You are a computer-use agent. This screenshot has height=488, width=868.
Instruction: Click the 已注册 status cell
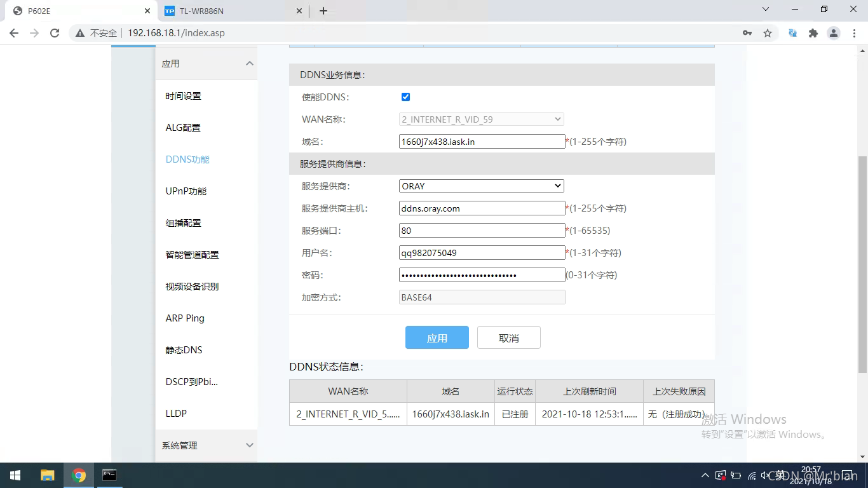(x=515, y=414)
